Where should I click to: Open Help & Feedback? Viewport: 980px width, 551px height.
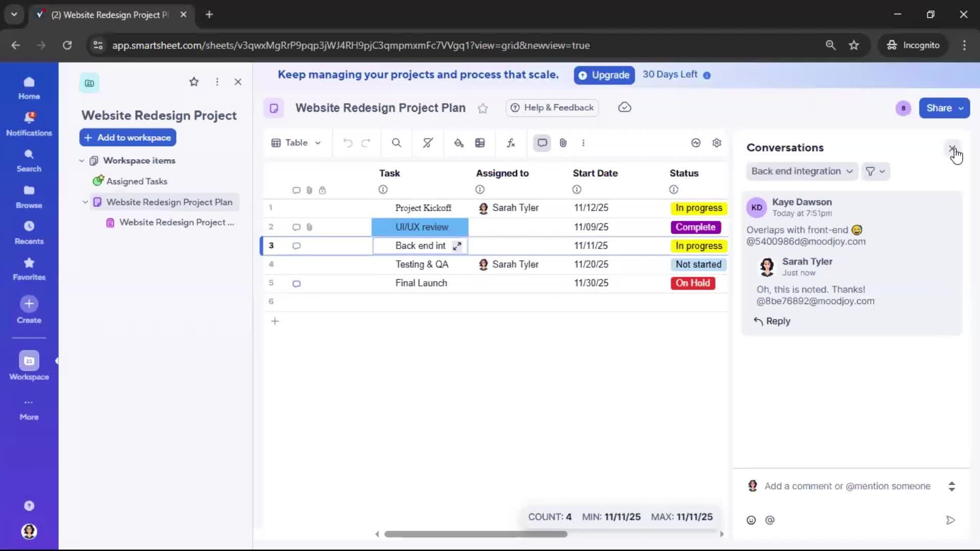coord(552,108)
